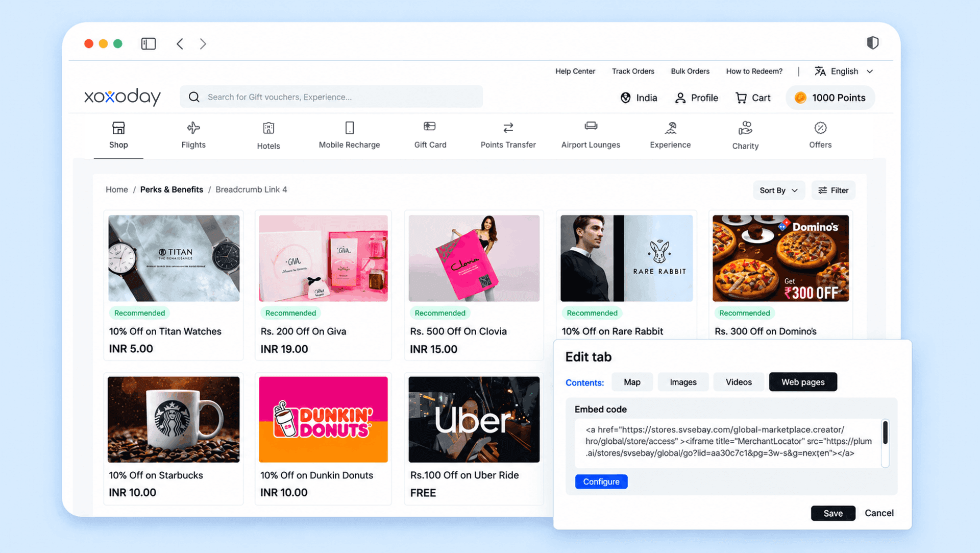Click the search magnifier icon
The height and width of the screenshot is (553, 980).
(194, 97)
